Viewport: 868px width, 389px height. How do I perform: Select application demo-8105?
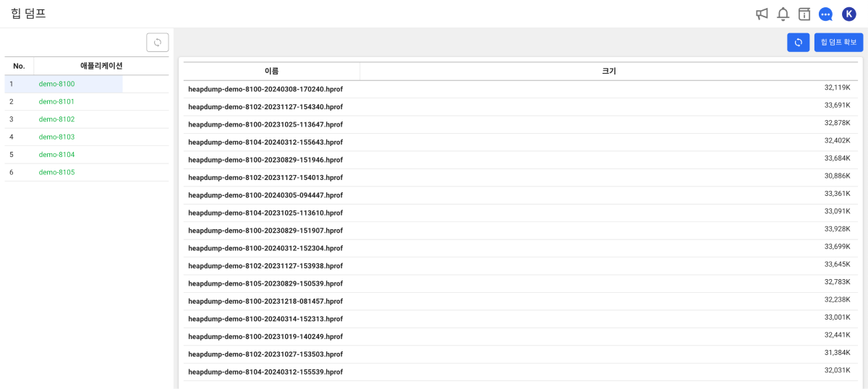pyautogui.click(x=56, y=172)
